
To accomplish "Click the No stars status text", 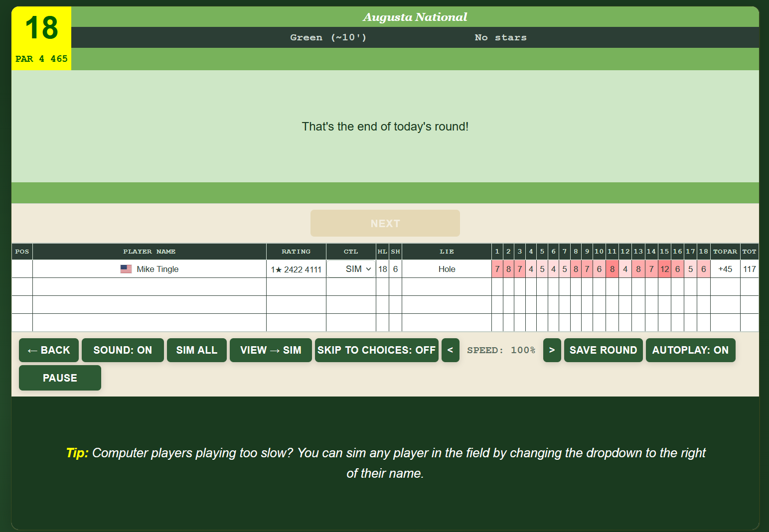I will coord(500,37).
